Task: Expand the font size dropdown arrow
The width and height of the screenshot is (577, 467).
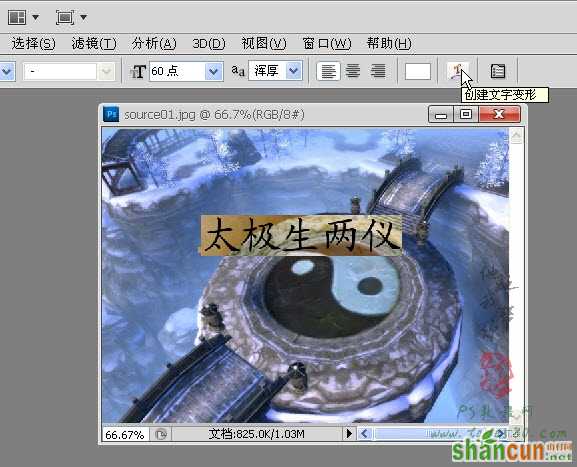Action: click(x=214, y=71)
